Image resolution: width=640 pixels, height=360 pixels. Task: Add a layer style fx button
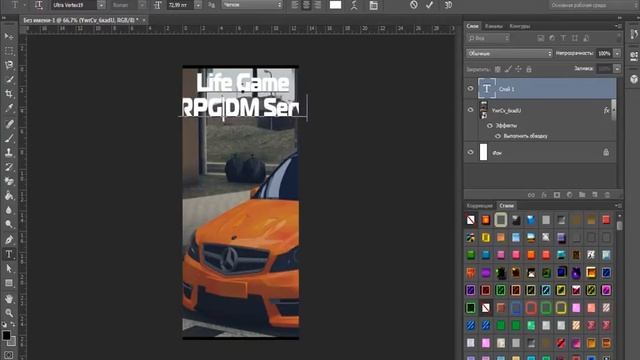(544, 195)
